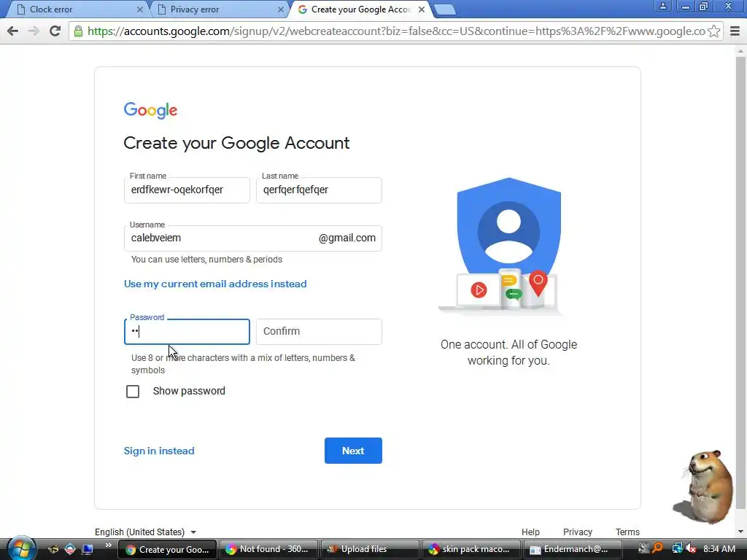Open a new tab with the new-tab button

point(445,9)
